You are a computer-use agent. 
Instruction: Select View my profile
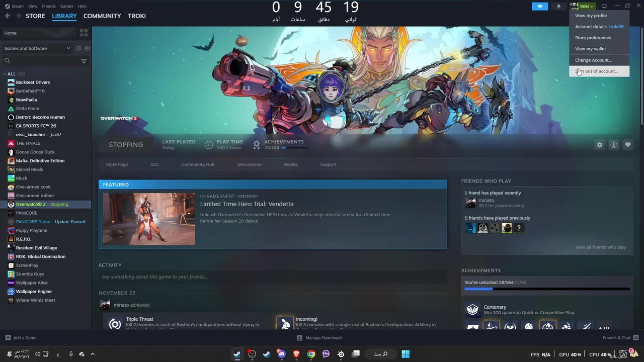(599, 16)
